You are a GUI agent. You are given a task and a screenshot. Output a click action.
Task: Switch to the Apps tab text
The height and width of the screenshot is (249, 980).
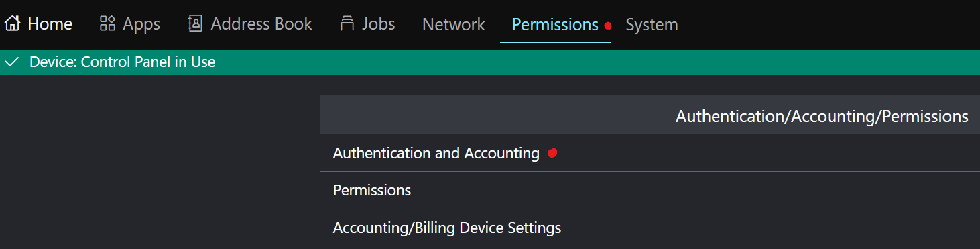[141, 24]
